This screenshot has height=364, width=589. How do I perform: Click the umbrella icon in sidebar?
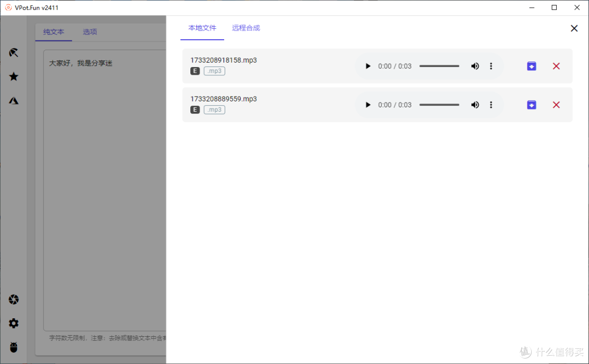[14, 52]
